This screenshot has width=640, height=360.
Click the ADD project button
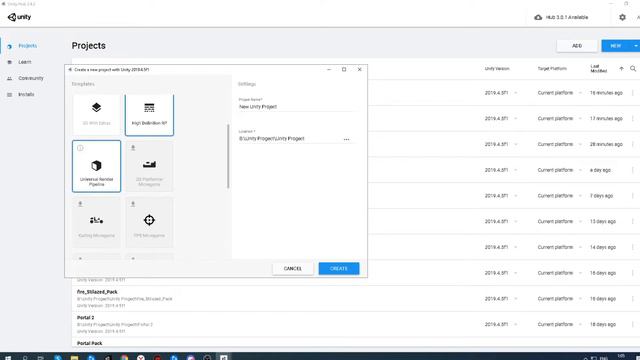pyautogui.click(x=577, y=46)
